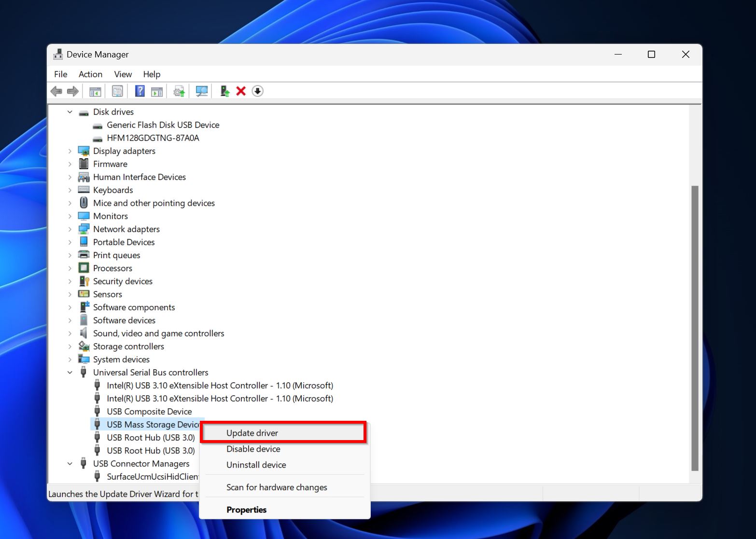Click the Security devices key icon
The width and height of the screenshot is (756, 539).
pyautogui.click(x=84, y=281)
